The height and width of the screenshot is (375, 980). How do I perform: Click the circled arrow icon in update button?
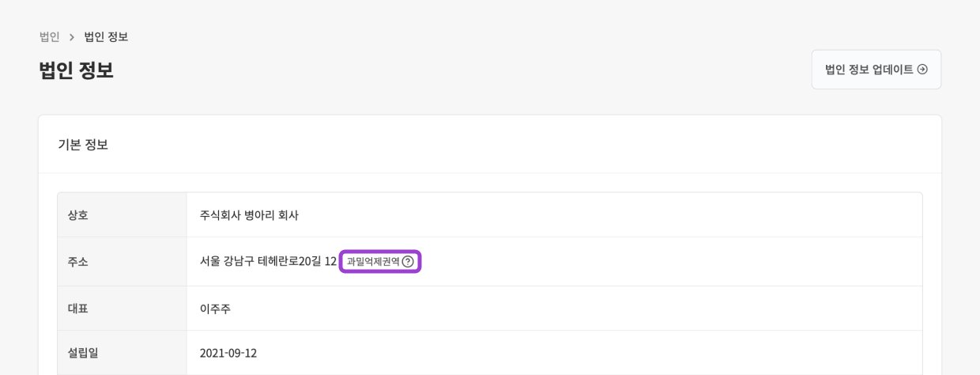click(922, 70)
